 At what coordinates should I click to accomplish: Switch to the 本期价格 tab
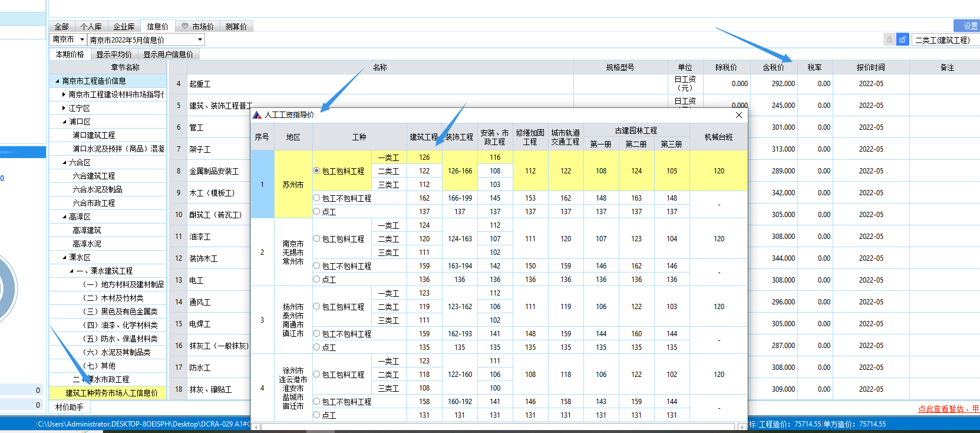[70, 54]
